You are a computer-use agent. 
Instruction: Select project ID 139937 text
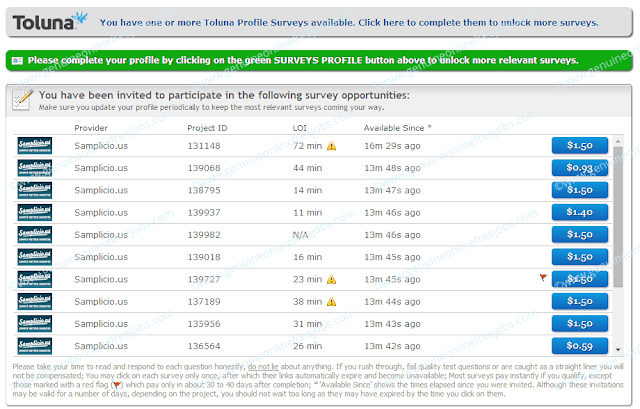[x=204, y=212]
